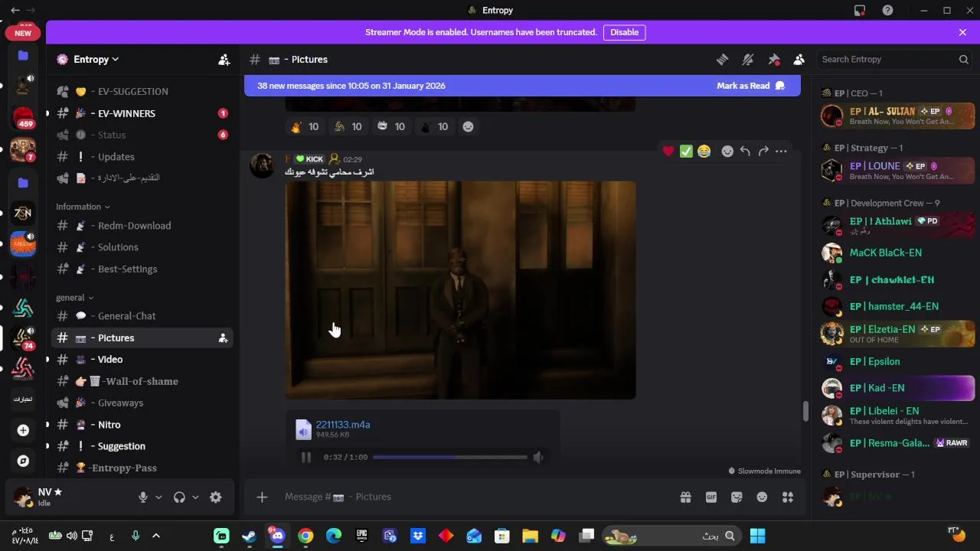The image size is (980, 551).
Task: Open the Apps launcher icon
Action: pos(787,497)
